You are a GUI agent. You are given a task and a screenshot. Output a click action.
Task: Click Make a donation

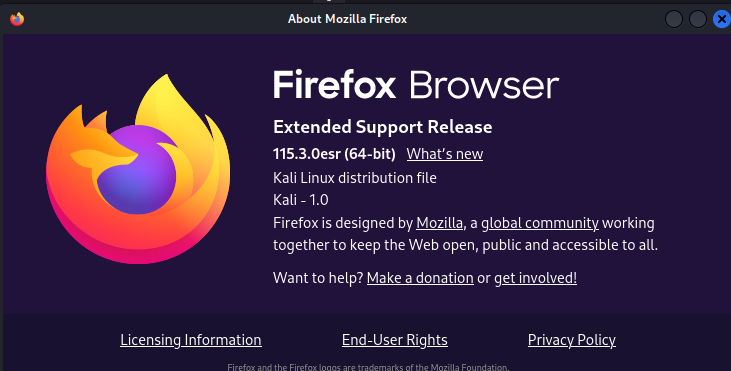pyautogui.click(x=420, y=278)
